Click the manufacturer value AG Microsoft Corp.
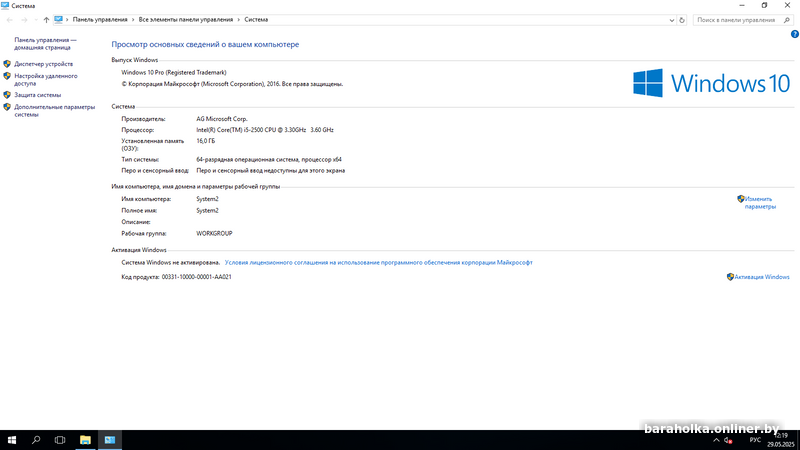 [222, 118]
